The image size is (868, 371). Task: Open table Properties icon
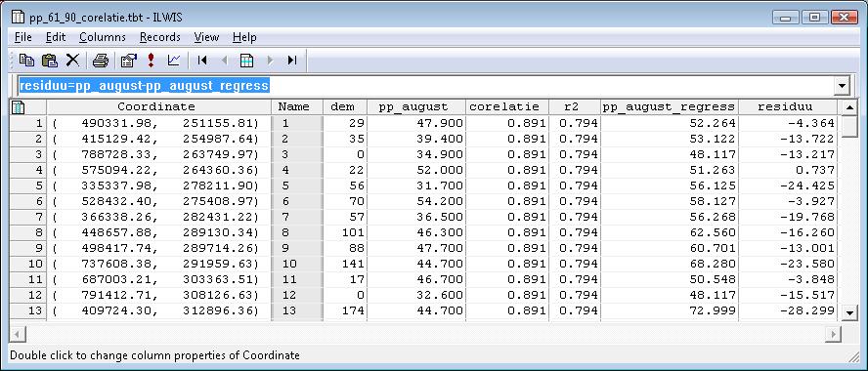(128, 61)
